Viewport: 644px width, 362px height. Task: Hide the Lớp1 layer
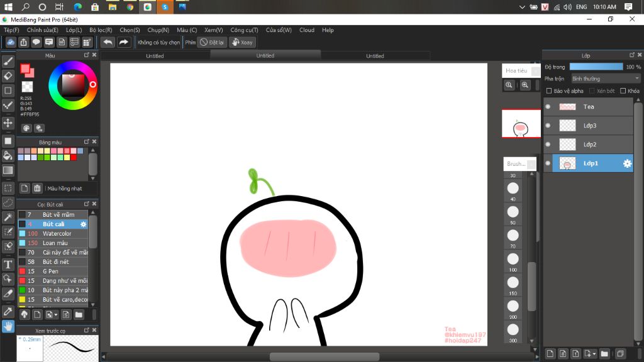548,163
